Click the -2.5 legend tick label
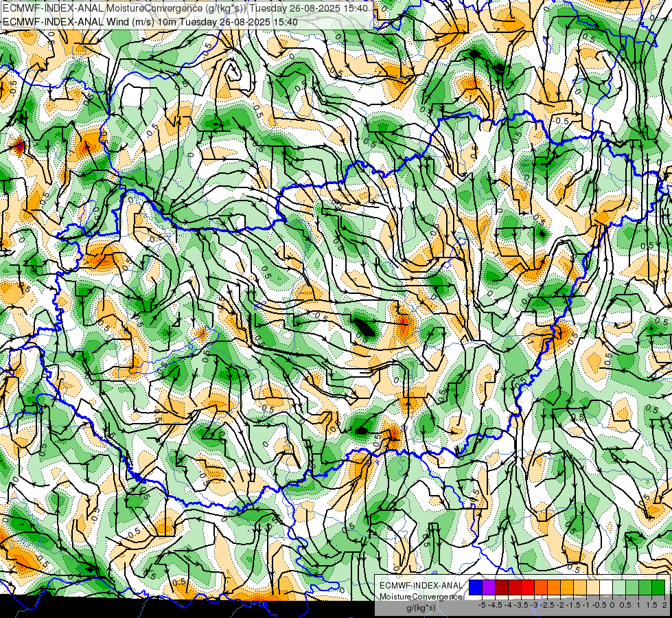Image resolution: width=672 pixels, height=618 pixels. click(547, 605)
